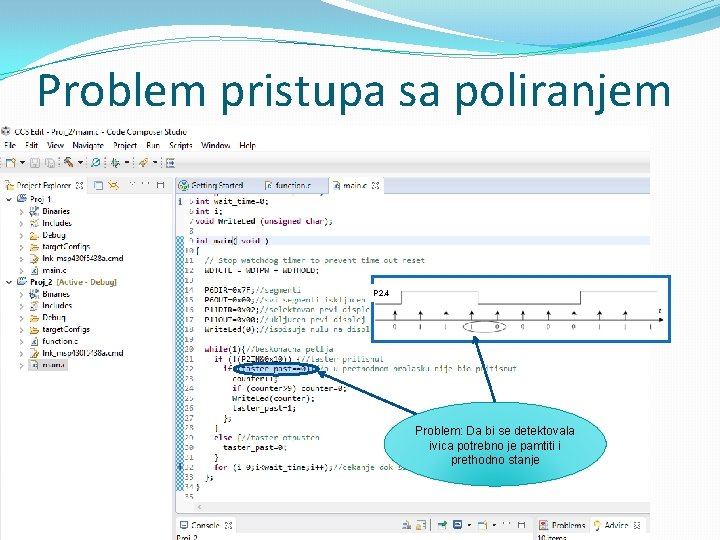Click the New file toolbar icon
The height and width of the screenshot is (540, 720).
coord(11,163)
